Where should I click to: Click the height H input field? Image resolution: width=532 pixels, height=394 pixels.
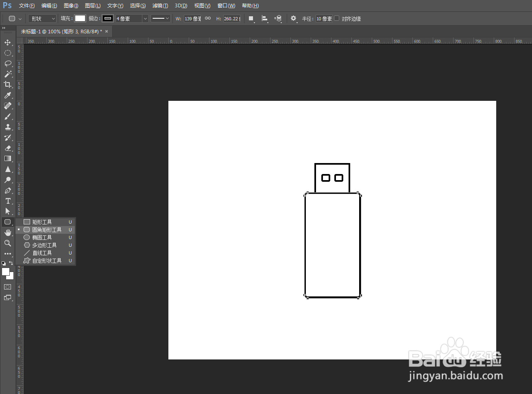click(x=232, y=19)
